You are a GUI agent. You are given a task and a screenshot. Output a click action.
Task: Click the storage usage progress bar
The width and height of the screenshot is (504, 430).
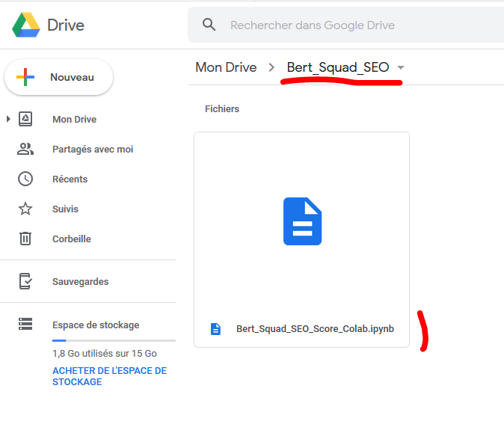click(114, 340)
